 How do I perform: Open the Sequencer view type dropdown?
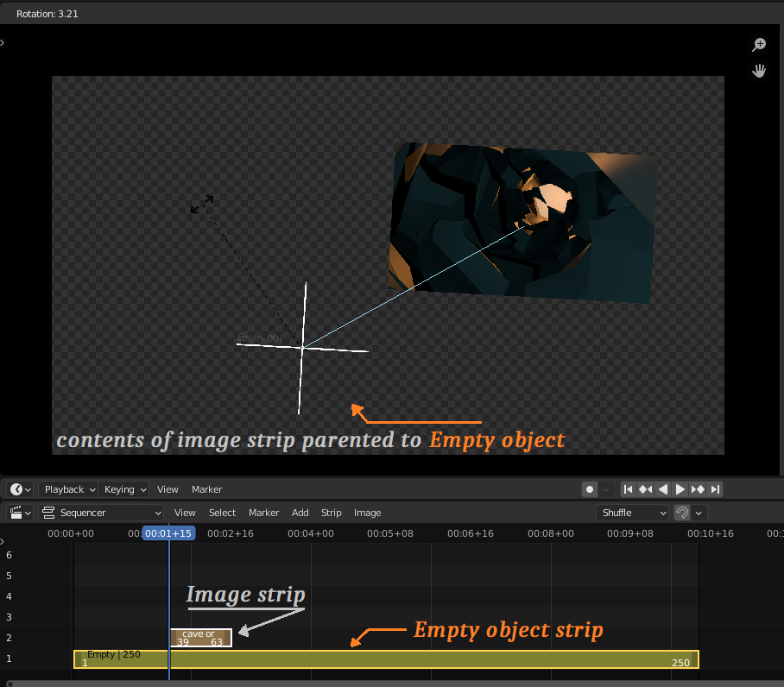pos(102,513)
